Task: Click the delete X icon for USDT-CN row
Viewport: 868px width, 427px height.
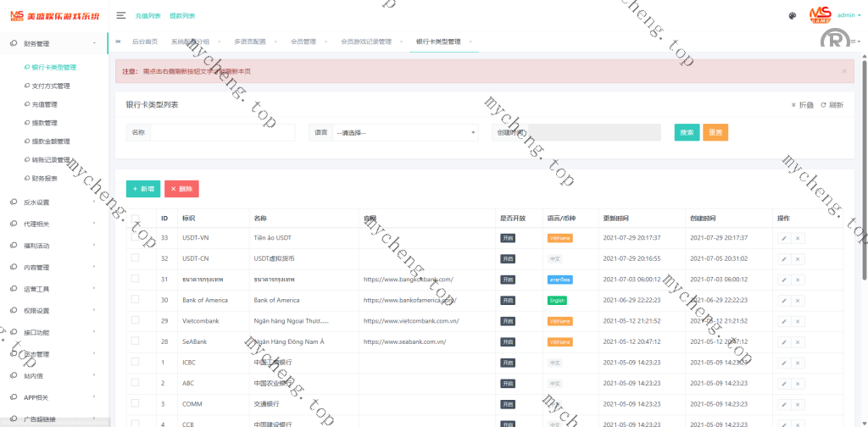Action: coord(798,258)
